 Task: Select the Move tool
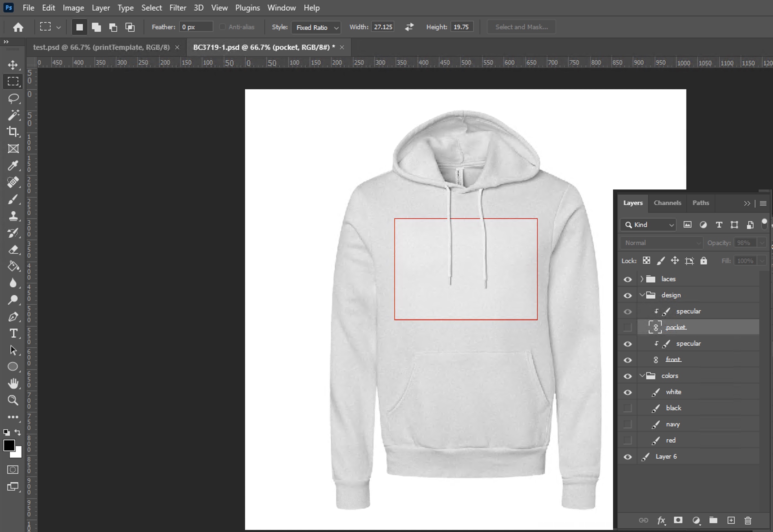click(13, 65)
